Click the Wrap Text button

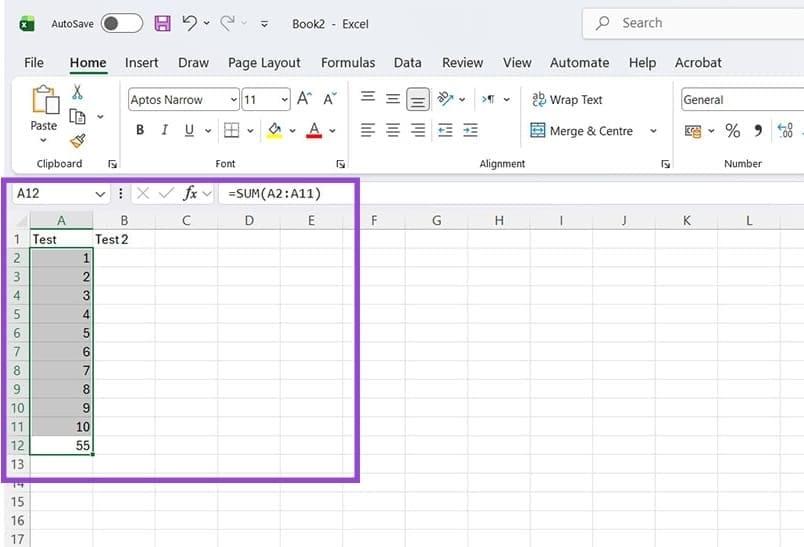coord(567,99)
